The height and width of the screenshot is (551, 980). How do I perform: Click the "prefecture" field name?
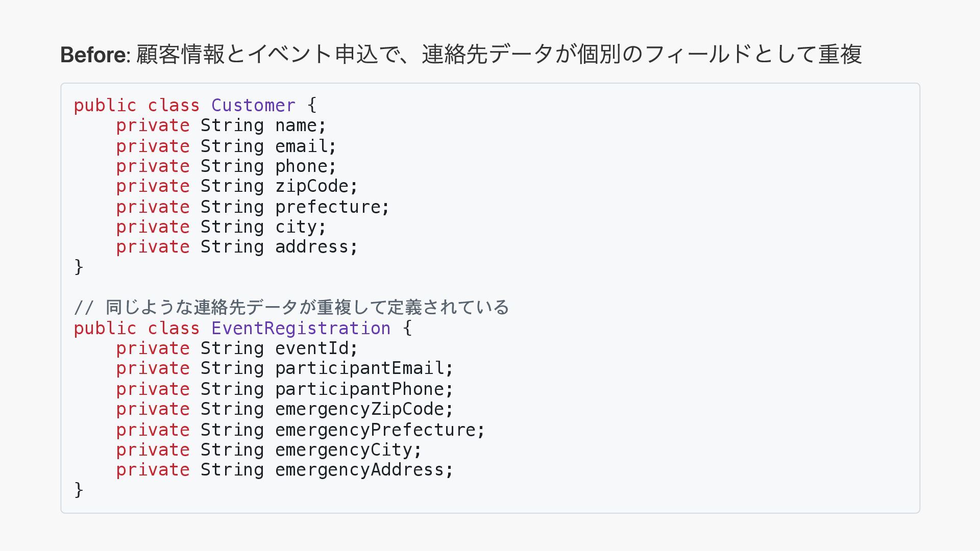[x=328, y=207]
